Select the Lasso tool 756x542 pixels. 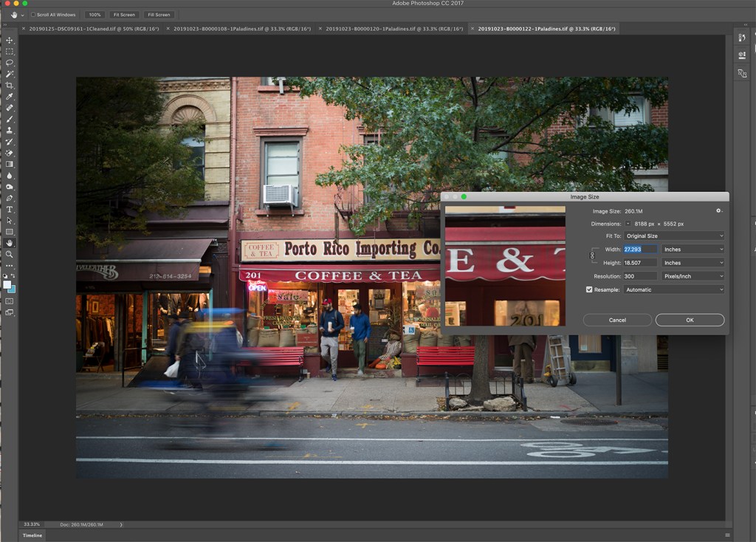10,63
